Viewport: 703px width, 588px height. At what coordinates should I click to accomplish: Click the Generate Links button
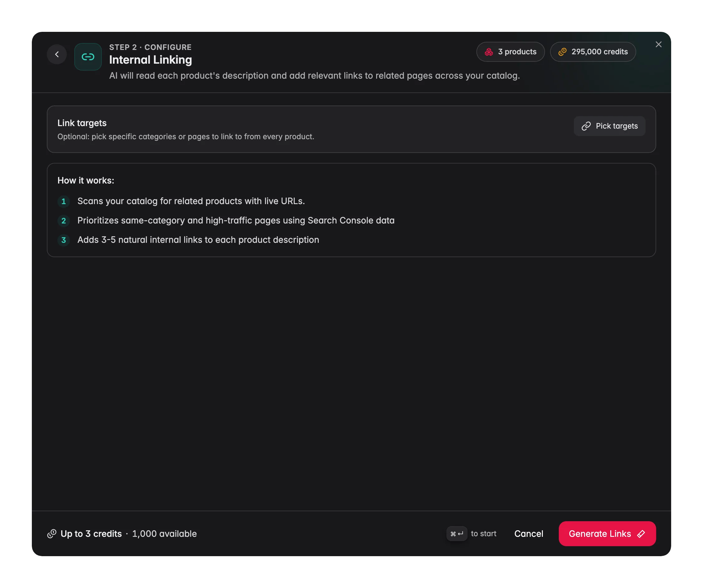pos(607,534)
